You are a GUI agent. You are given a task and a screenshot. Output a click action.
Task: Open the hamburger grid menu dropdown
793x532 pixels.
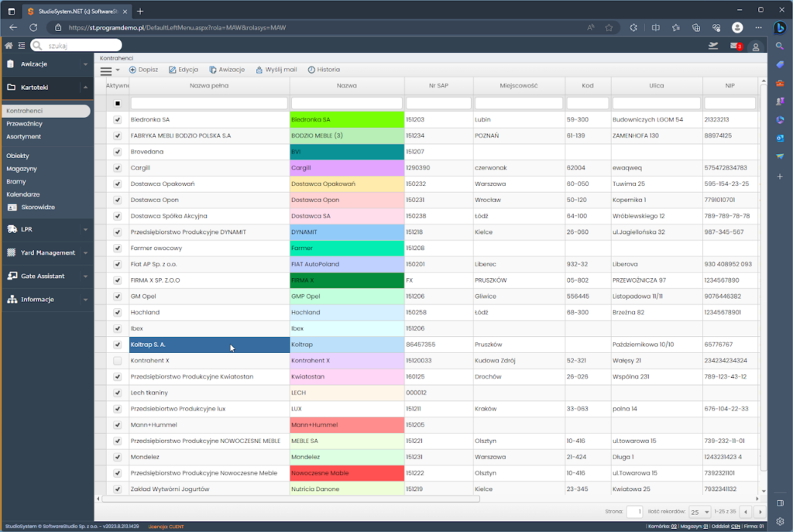(109, 70)
